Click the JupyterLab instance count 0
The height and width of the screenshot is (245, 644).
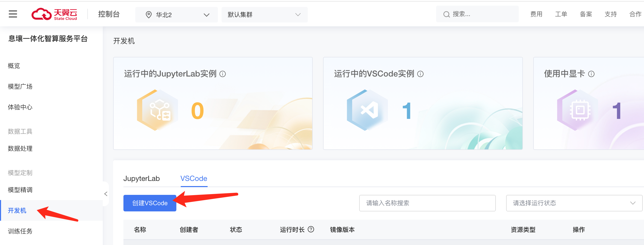[x=198, y=111]
